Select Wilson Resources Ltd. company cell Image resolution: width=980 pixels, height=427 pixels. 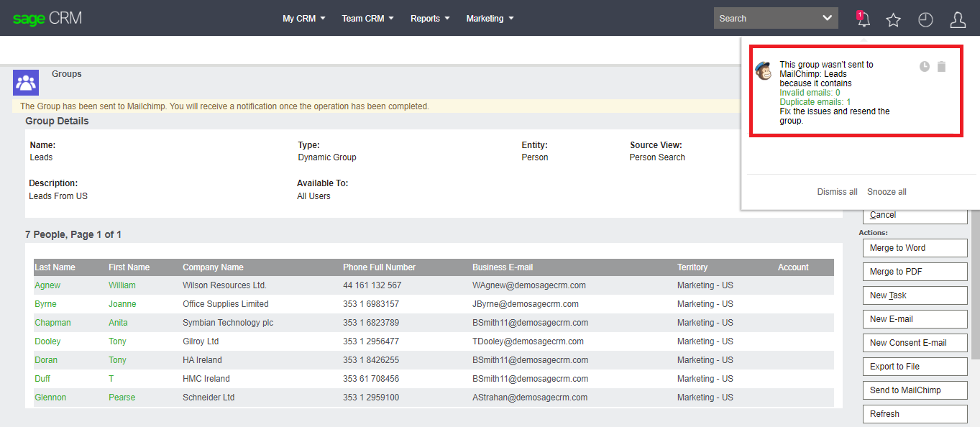coord(224,285)
